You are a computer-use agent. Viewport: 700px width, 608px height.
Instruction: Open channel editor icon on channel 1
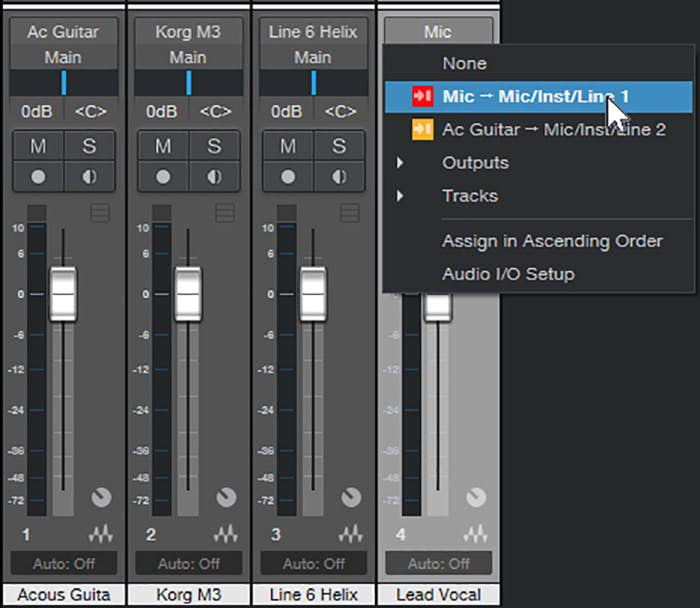coord(101,534)
